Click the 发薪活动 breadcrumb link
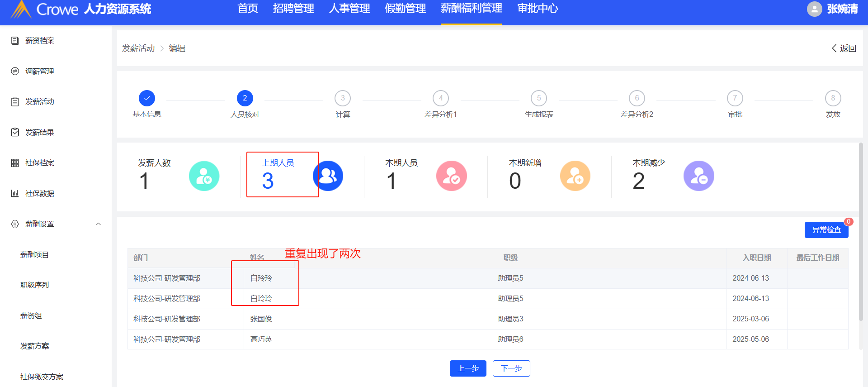 pyautogui.click(x=138, y=48)
